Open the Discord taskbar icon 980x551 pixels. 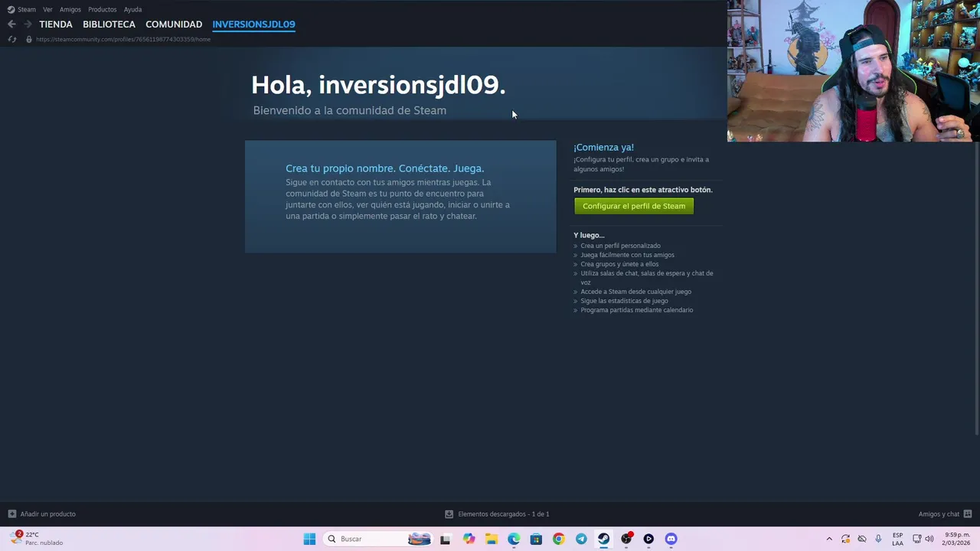(x=671, y=539)
